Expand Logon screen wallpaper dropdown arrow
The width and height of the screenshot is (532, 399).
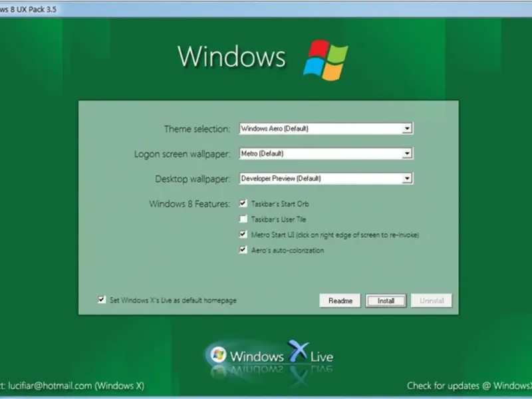point(407,154)
